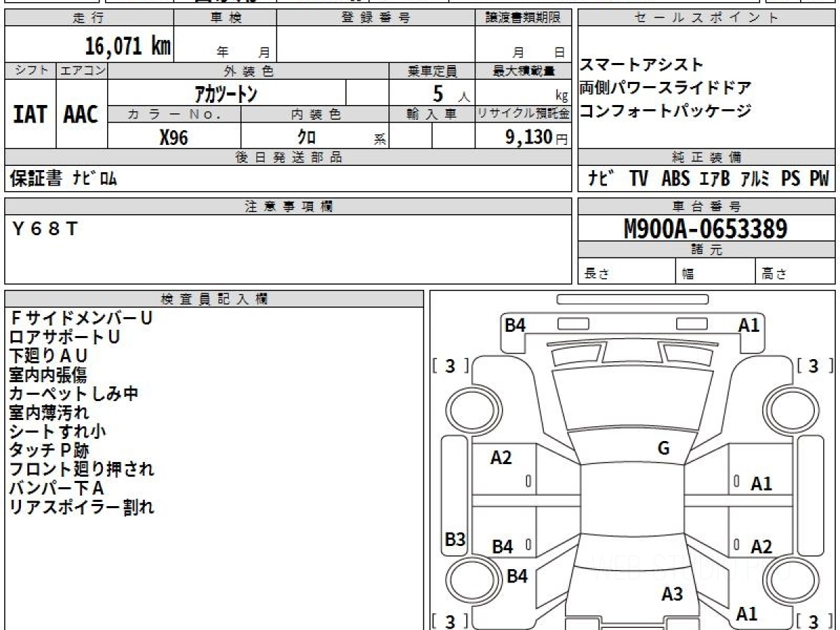Click the 後日発送部品 heading
This screenshot has height=630, width=840.
288,157
